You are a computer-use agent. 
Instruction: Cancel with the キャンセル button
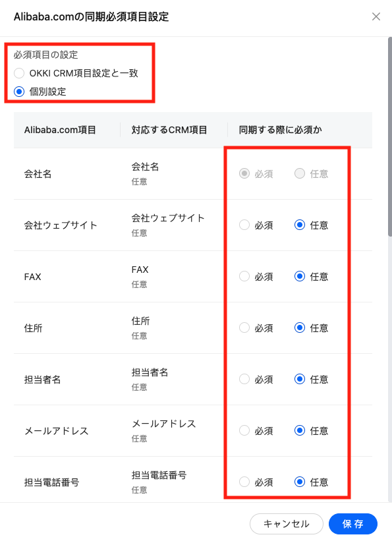click(287, 524)
